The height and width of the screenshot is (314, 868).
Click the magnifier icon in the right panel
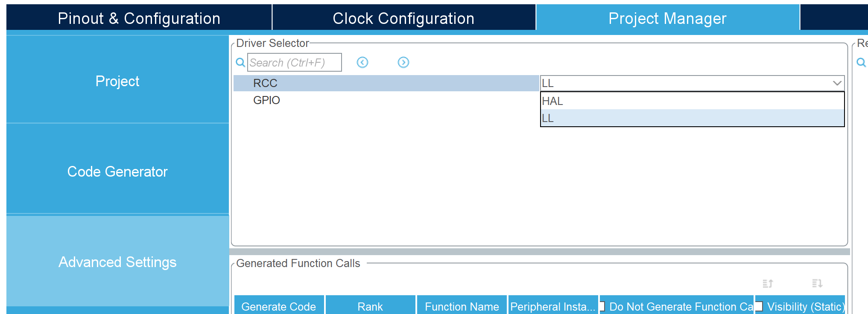[861, 63]
